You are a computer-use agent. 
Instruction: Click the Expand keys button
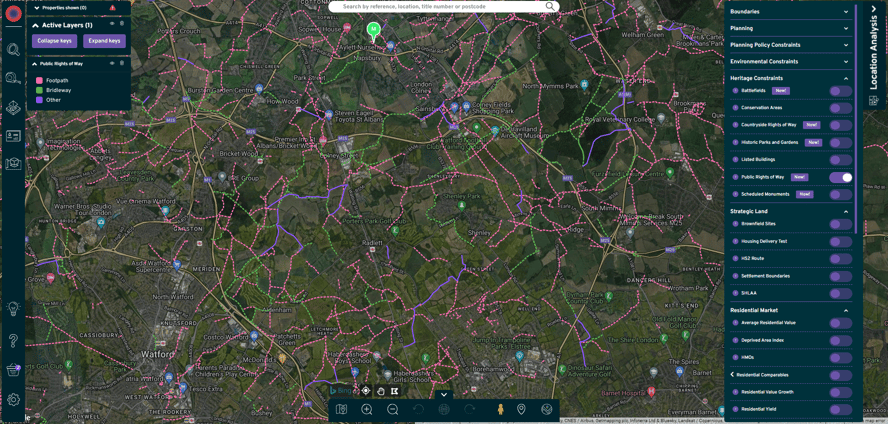click(104, 41)
